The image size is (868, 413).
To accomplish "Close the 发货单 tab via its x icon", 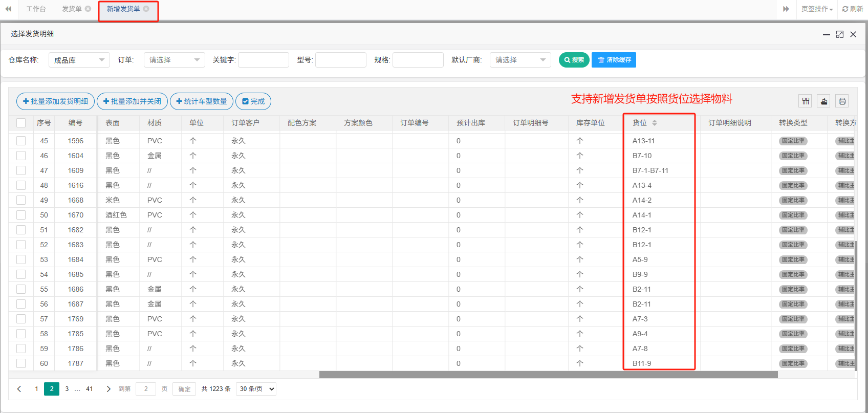I will [88, 9].
